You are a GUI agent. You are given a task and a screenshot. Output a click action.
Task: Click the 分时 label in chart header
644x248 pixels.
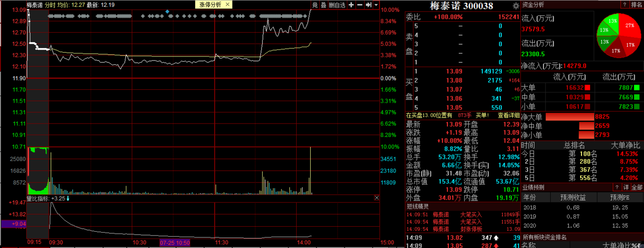tap(50, 4)
